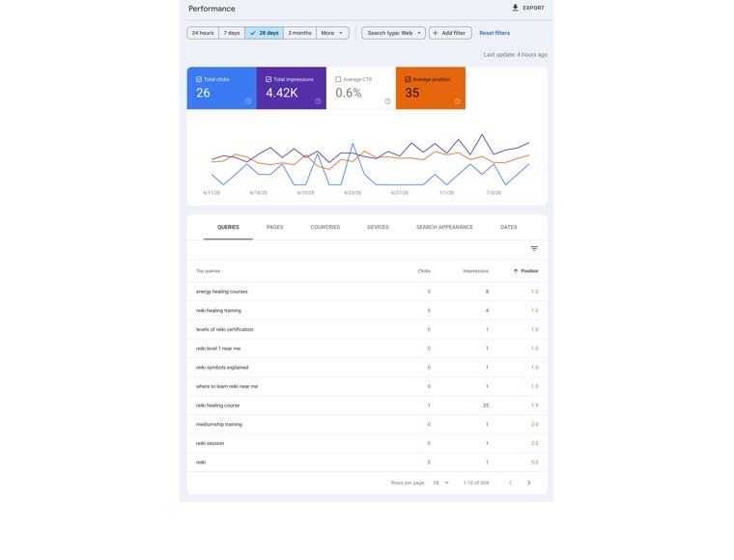Expand the Rows per page dropdown
Image resolution: width=734 pixels, height=560 pixels.
click(x=441, y=483)
